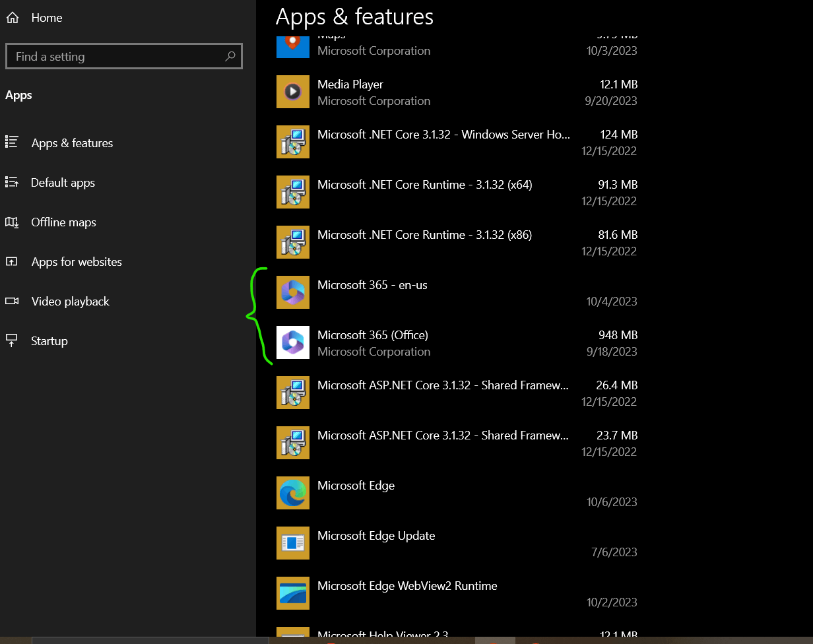Click the 23.7 MB ASP.NET Core icon
This screenshot has width=813, height=644.
pyautogui.click(x=293, y=443)
